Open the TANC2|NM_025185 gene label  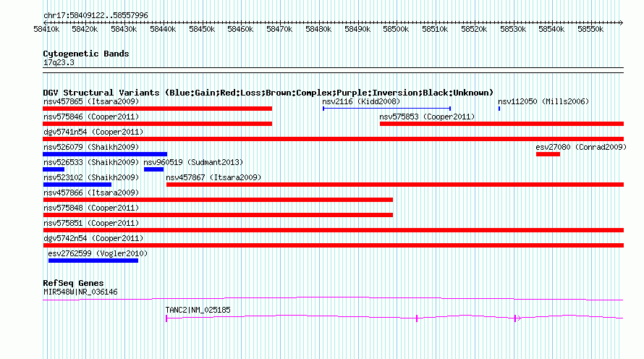(198, 310)
